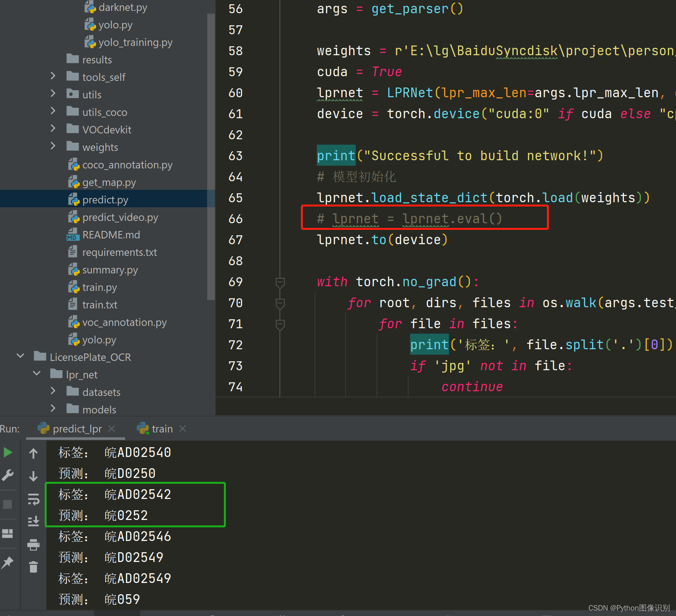This screenshot has width=676, height=616.
Task: Fold the for root loop on line 70
Action: (x=280, y=304)
